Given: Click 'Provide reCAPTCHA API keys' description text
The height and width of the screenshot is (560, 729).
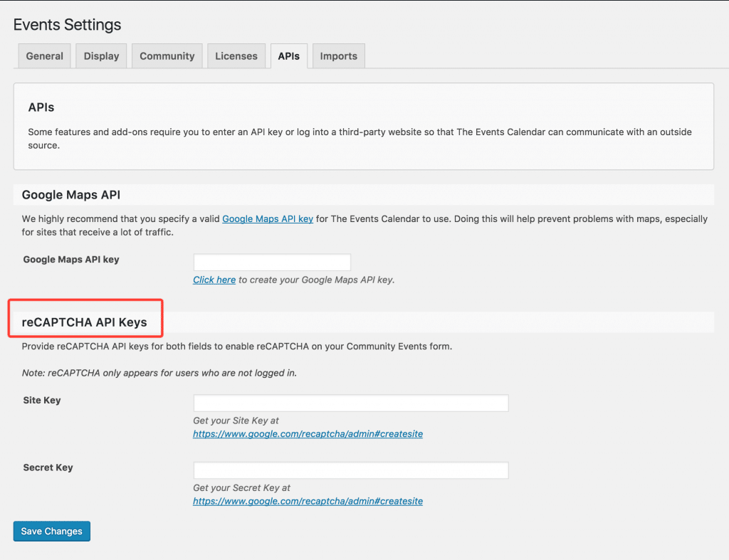Looking at the screenshot, I should 237,347.
